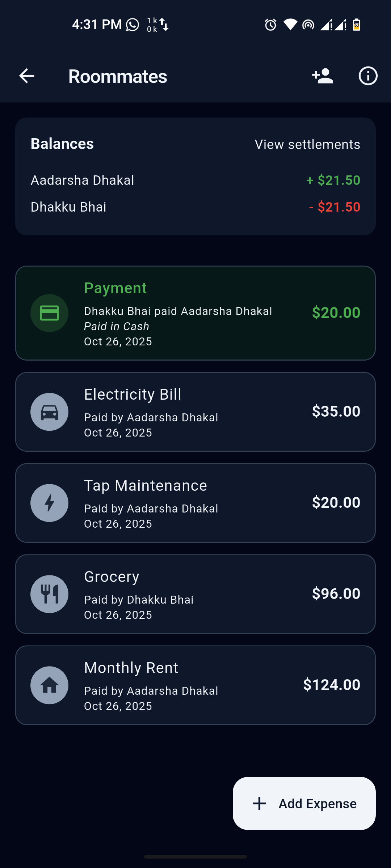The height and width of the screenshot is (868, 391).
Task: Tap the alarm clock status icon
Action: click(x=270, y=25)
